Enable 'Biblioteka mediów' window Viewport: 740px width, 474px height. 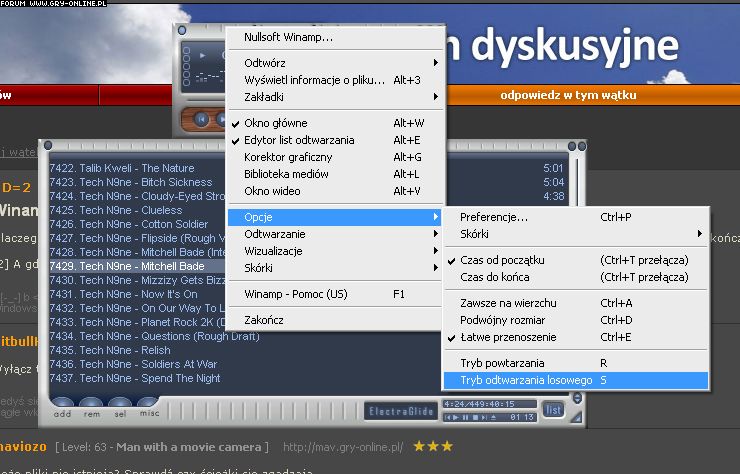point(336,174)
